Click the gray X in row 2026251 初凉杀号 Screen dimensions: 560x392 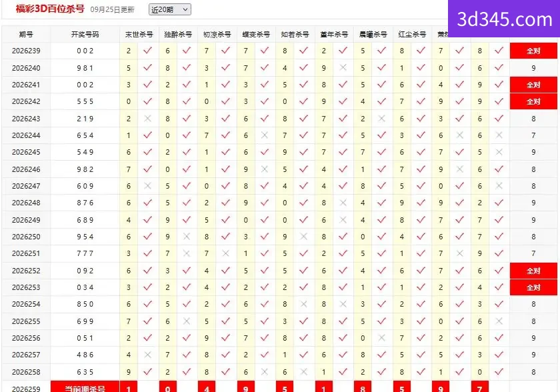(226, 253)
